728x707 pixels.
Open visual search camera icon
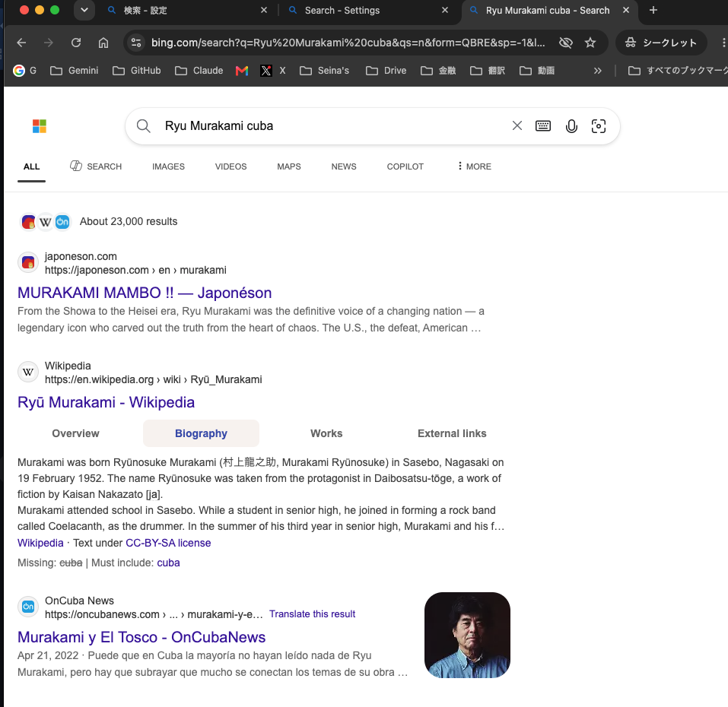(x=599, y=126)
